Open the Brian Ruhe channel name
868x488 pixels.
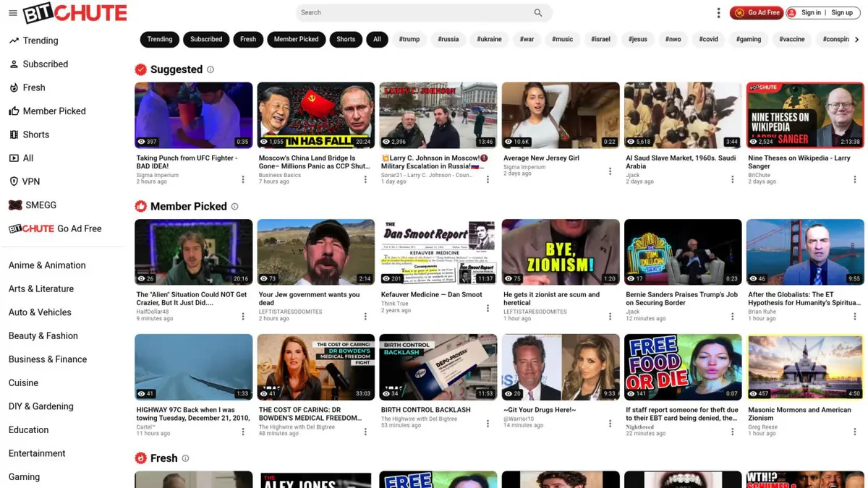762,312
